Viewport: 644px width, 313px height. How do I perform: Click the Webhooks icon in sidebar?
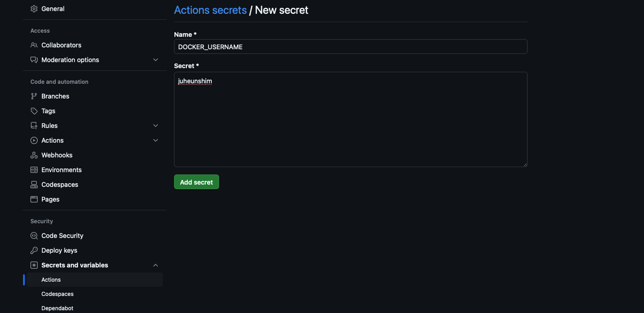point(34,155)
